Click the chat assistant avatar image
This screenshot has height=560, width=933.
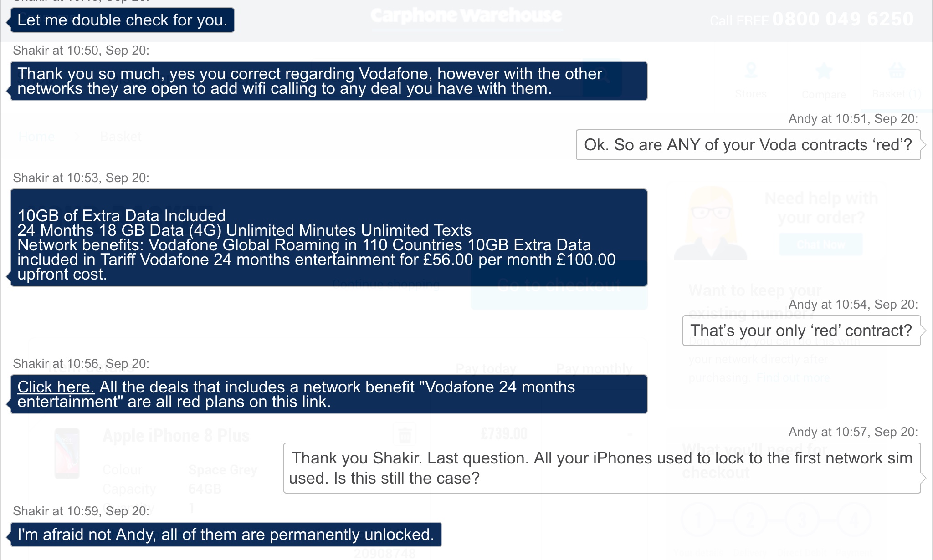pos(711,223)
